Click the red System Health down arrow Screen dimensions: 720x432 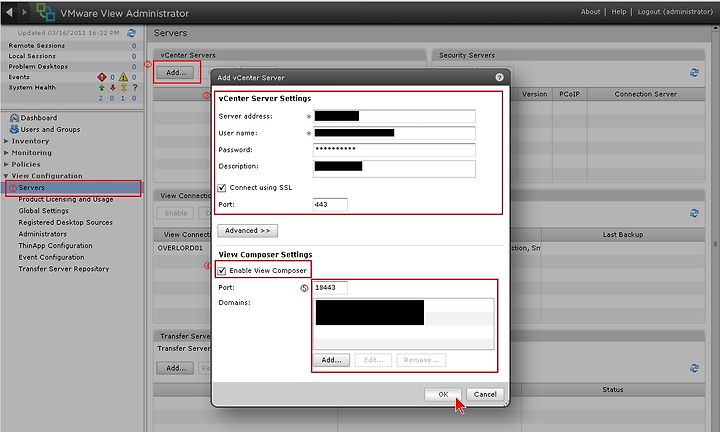(112, 87)
